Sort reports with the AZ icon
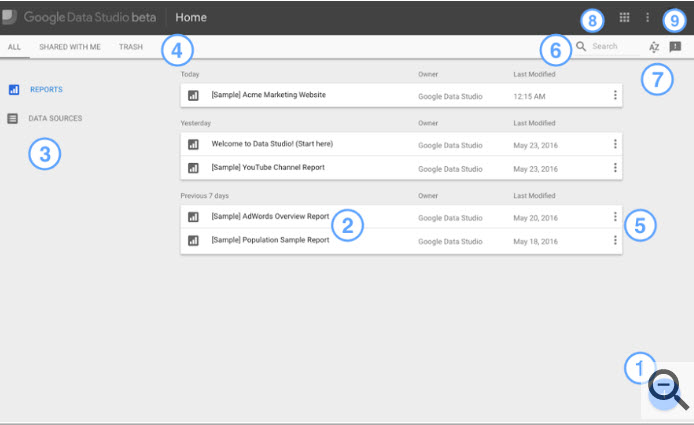 (x=654, y=46)
